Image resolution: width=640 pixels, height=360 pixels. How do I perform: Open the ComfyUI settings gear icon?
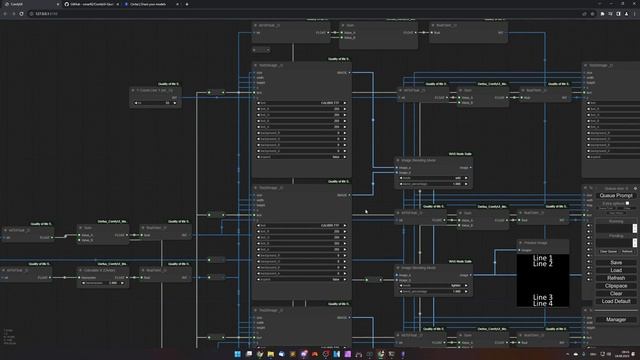click(x=635, y=189)
